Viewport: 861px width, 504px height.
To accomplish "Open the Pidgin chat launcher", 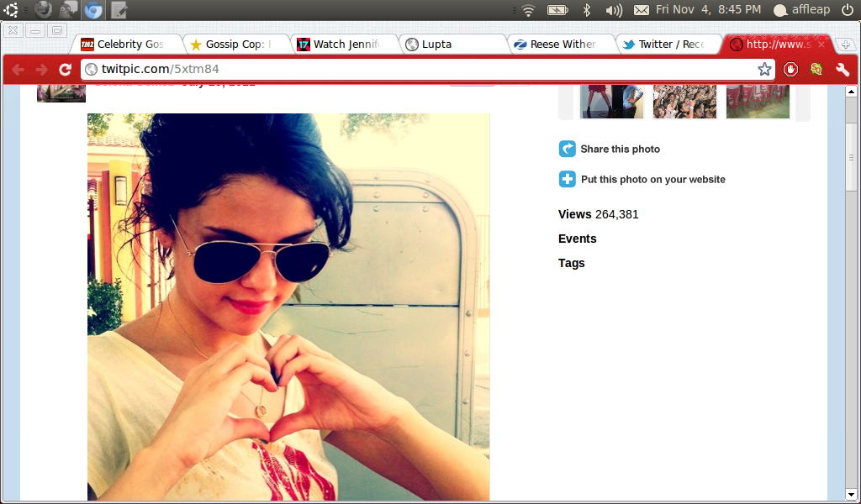I will [68, 9].
